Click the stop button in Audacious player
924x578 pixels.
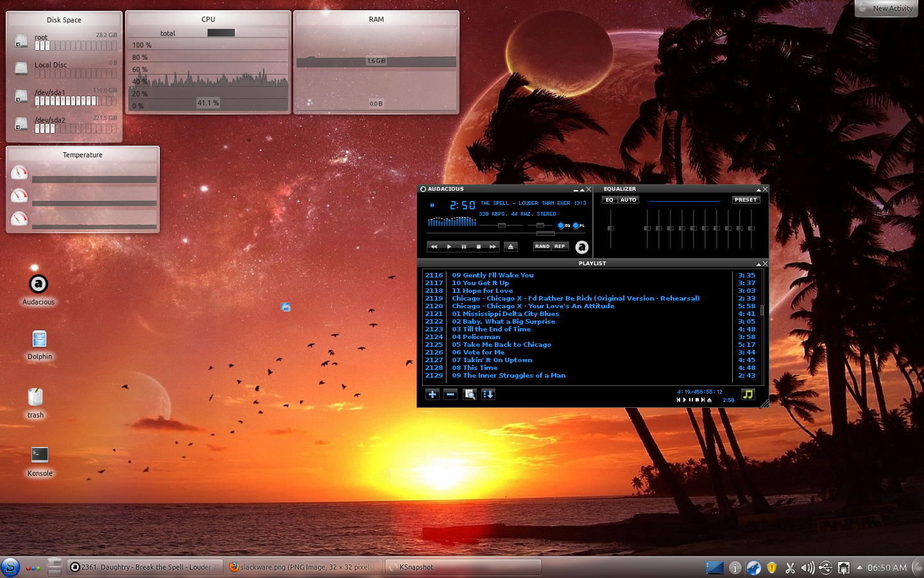pyautogui.click(x=478, y=247)
